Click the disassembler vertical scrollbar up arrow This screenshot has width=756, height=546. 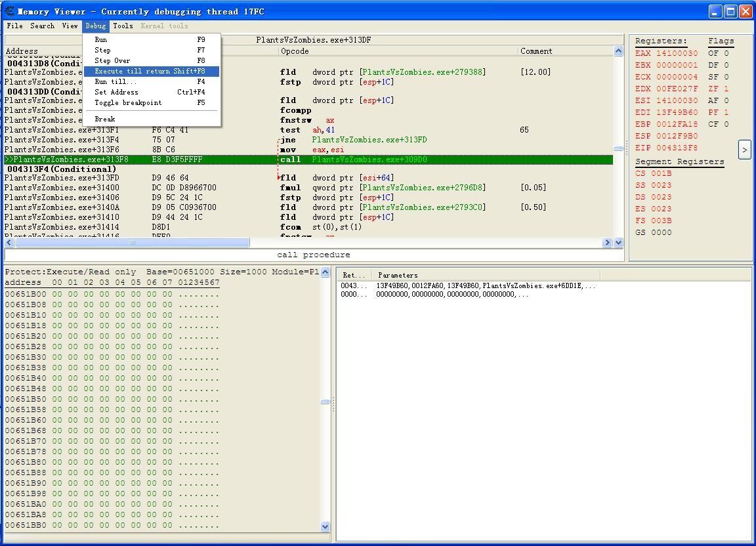pos(619,51)
